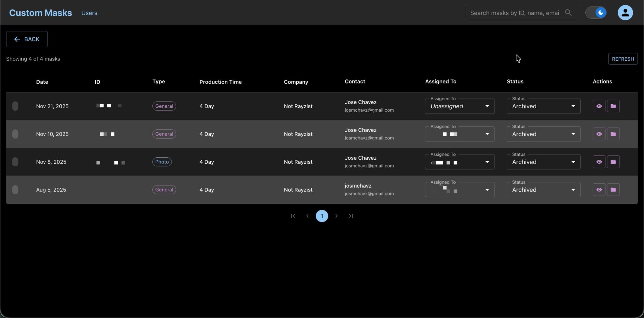644x318 pixels.
Task: Open folder icon for Nov 21, 2025 row
Action: 613,106
